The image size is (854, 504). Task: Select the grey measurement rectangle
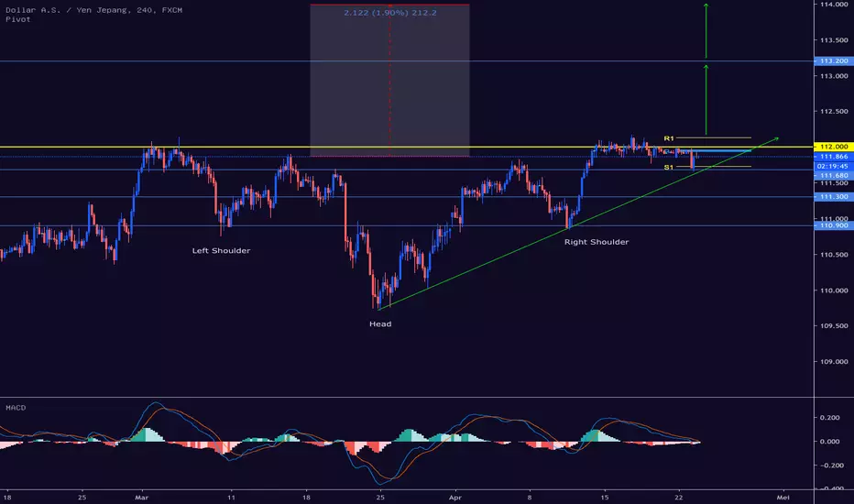[x=390, y=81]
